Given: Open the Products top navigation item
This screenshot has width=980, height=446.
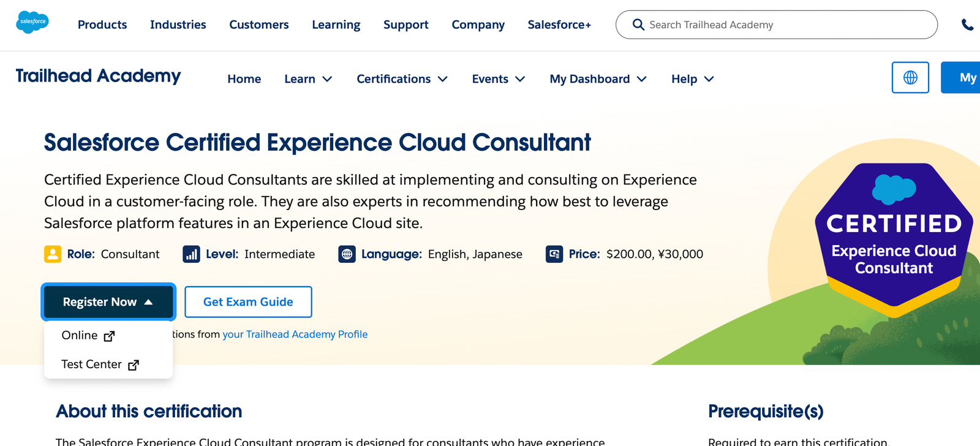Looking at the screenshot, I should coord(102,25).
